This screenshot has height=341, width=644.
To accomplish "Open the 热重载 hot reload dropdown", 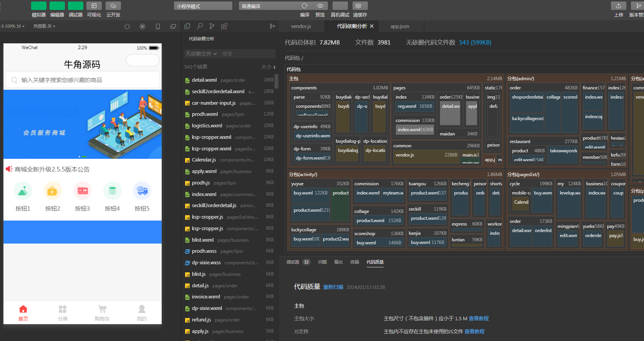I will coord(44,26).
